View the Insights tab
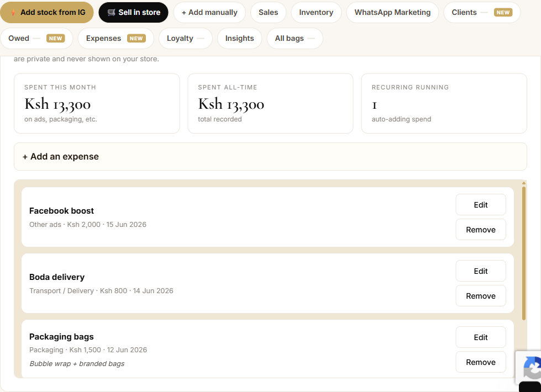Image resolution: width=541 pixels, height=392 pixels. 239,38
